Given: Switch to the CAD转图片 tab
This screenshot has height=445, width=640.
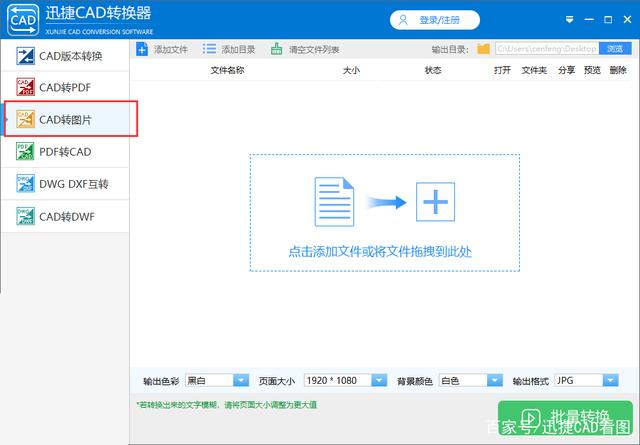Looking at the screenshot, I should [71, 119].
